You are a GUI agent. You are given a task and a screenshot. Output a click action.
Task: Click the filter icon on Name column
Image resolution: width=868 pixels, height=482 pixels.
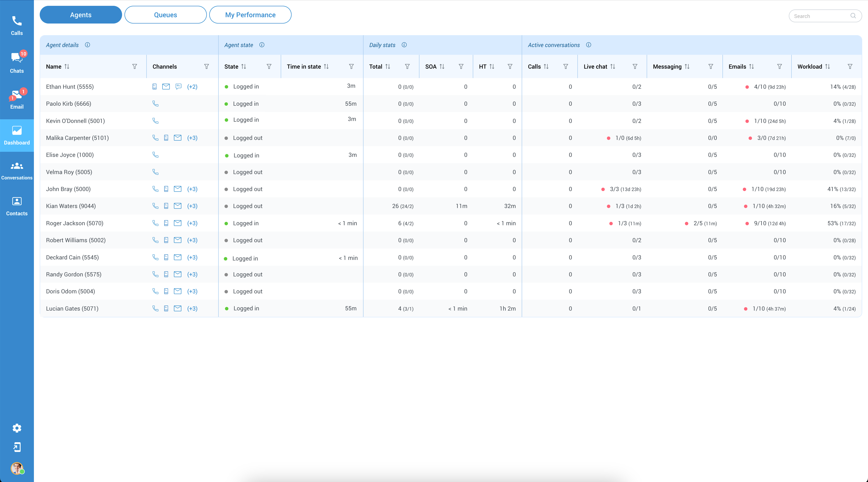click(x=135, y=66)
